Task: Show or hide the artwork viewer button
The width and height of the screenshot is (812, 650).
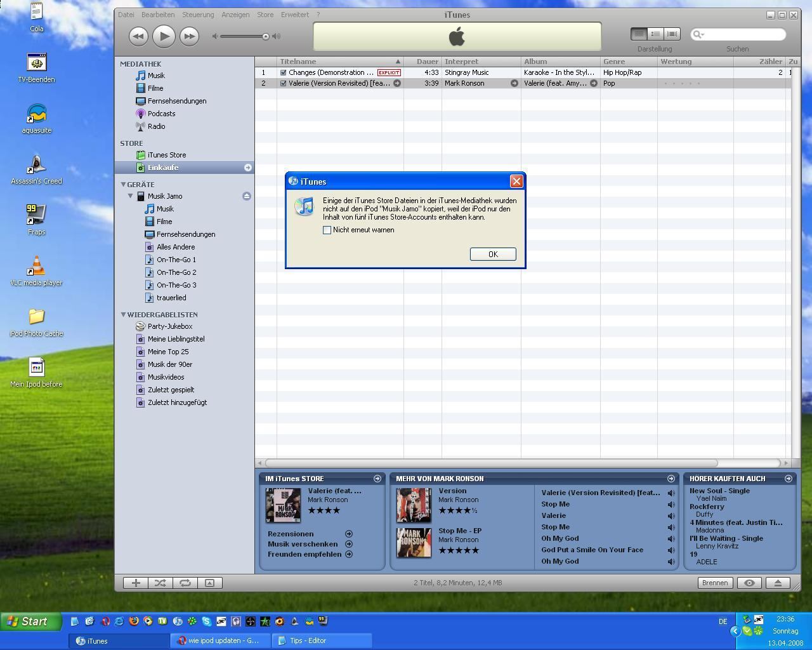Action: tap(210, 583)
